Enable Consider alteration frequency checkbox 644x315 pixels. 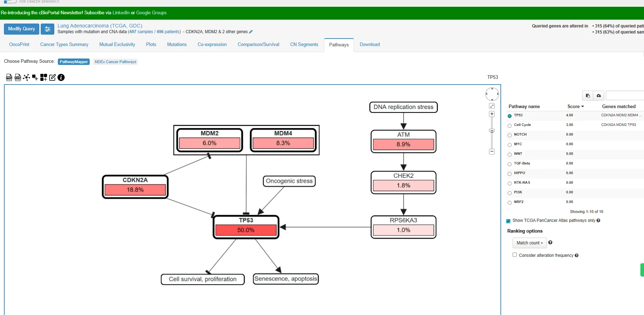[x=515, y=255]
